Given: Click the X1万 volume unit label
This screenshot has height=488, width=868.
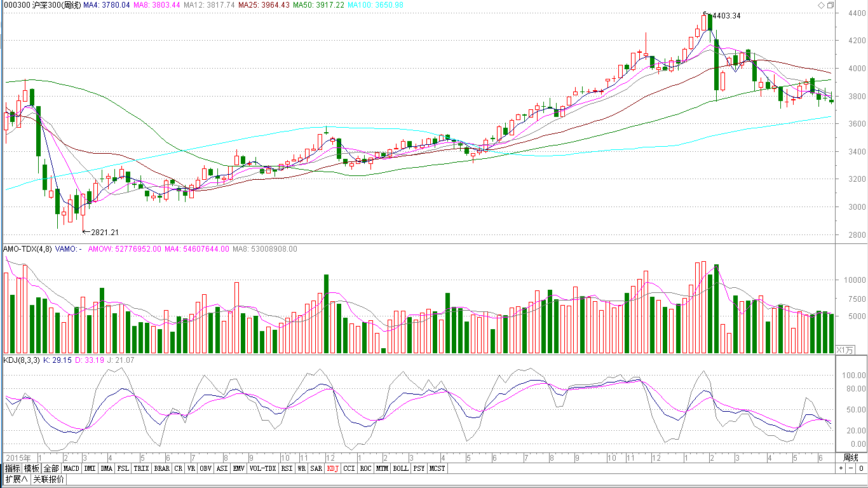Looking at the screenshot, I should 846,349.
